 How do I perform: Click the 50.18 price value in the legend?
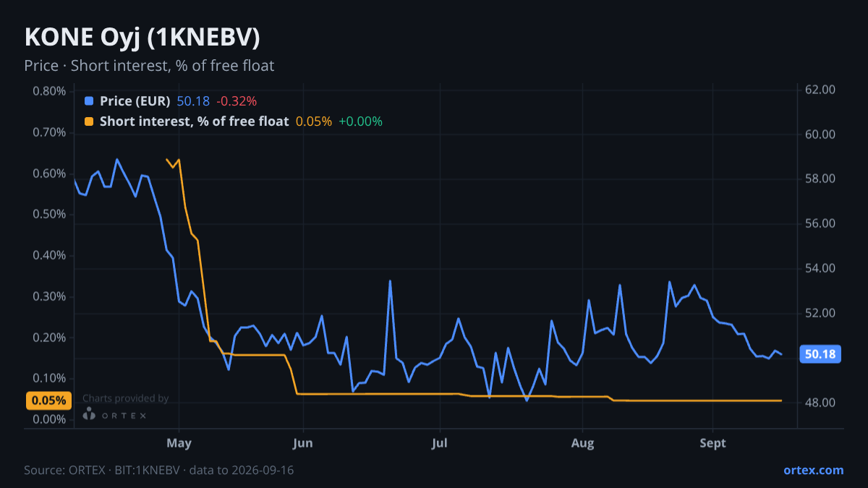tap(193, 101)
